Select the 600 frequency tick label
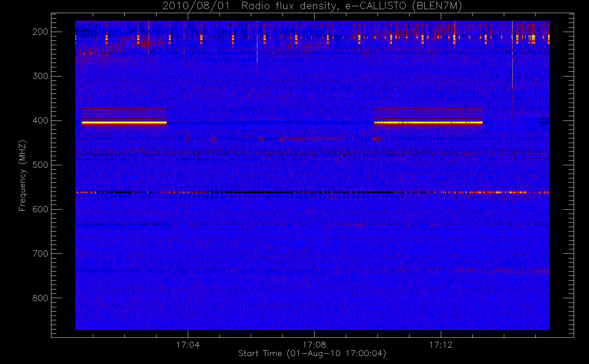The height and width of the screenshot is (364, 589). pyautogui.click(x=40, y=209)
